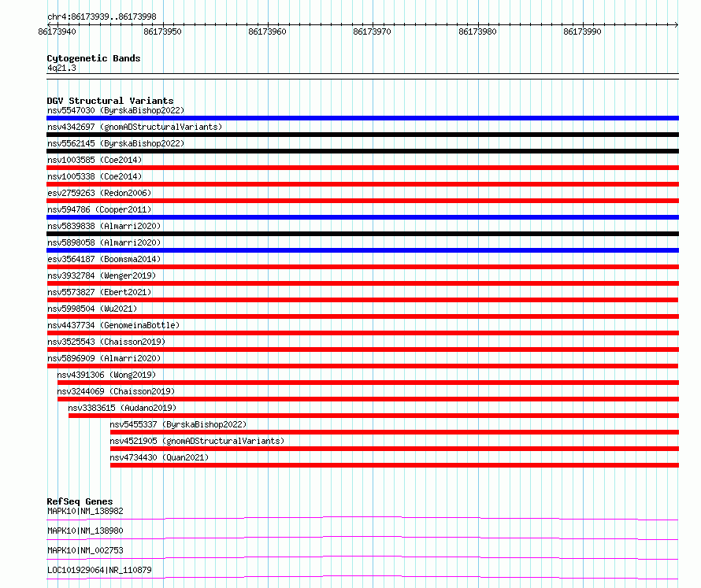The width and height of the screenshot is (701, 588).
Task: Click the red bar under nsv3383615
Action: coord(374,416)
